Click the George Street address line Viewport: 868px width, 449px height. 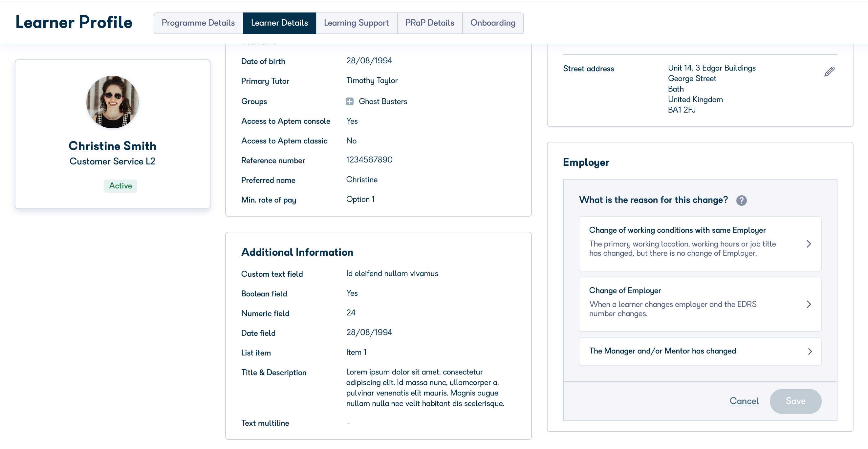pos(692,78)
